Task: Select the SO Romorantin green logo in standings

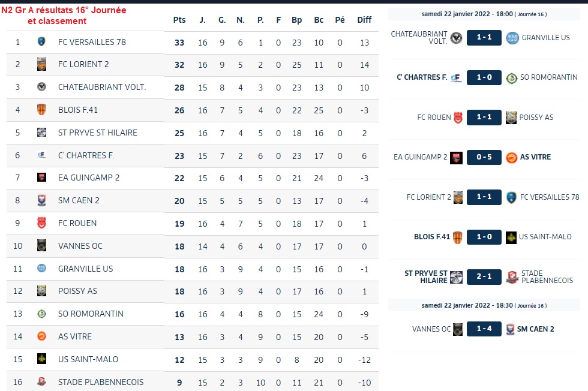Action: pyautogui.click(x=41, y=314)
